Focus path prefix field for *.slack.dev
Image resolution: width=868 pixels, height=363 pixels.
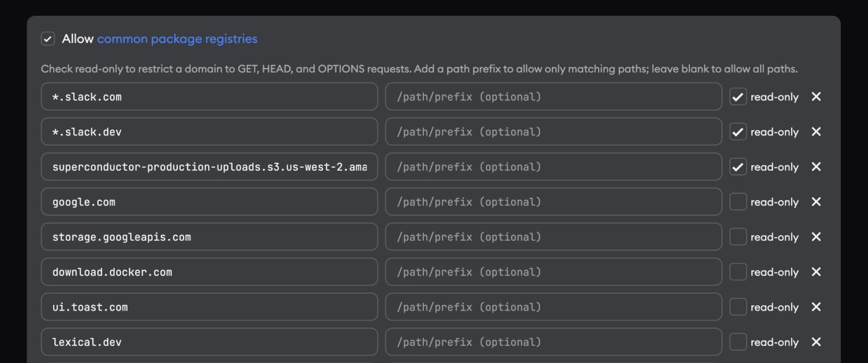[554, 132]
